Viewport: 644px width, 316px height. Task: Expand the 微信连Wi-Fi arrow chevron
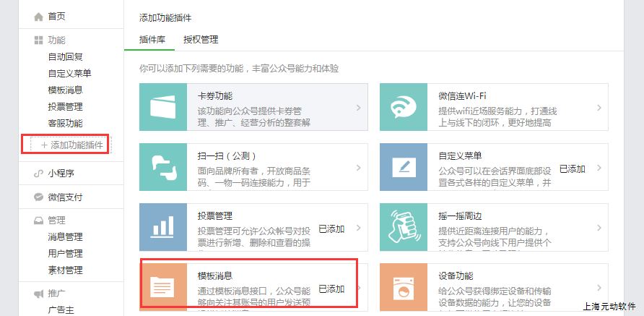599,108
